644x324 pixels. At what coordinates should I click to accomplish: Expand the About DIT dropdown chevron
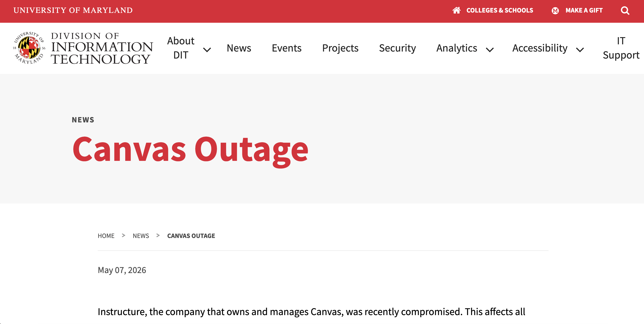point(207,49)
